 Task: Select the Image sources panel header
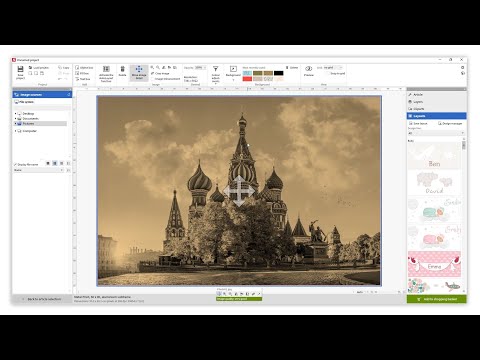click(x=42, y=95)
